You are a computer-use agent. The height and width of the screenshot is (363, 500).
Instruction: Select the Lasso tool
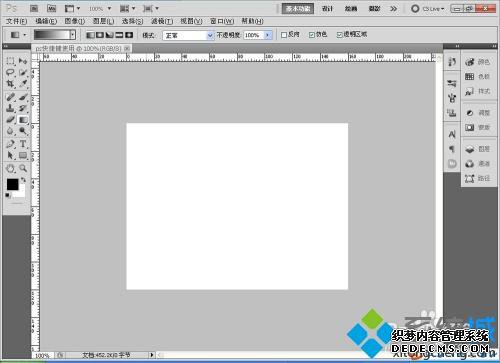click(10, 72)
